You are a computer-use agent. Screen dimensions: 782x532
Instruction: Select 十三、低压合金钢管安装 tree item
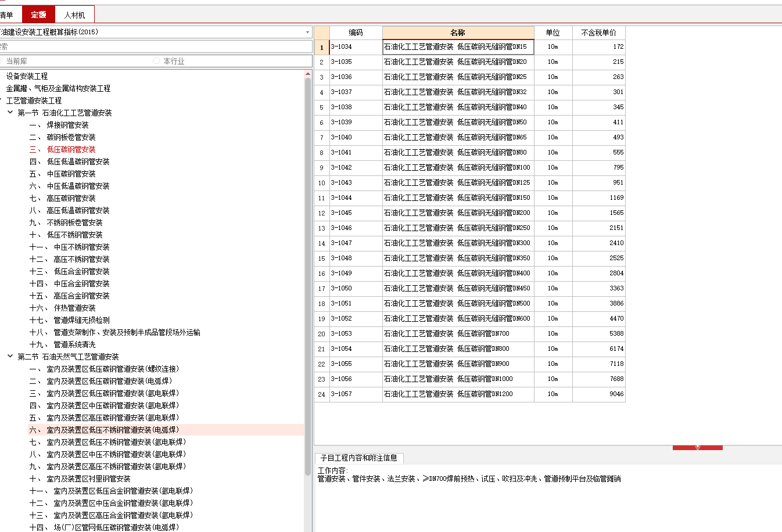(70, 271)
